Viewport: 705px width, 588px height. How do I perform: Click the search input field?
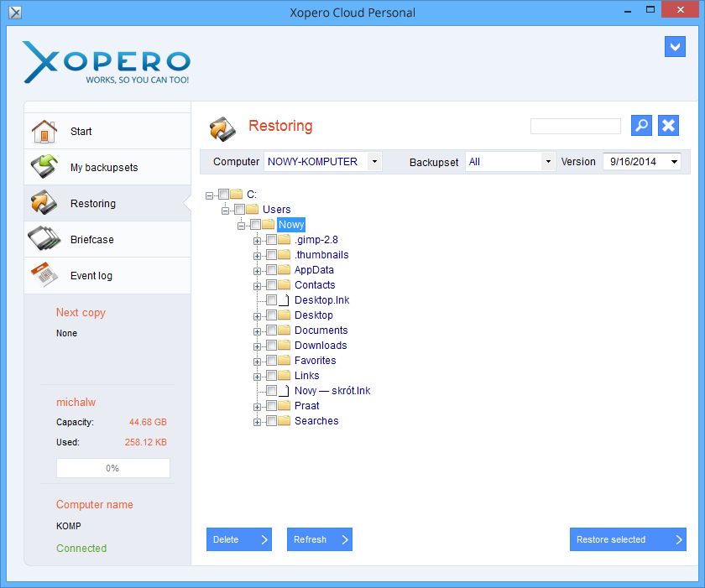coord(576,126)
